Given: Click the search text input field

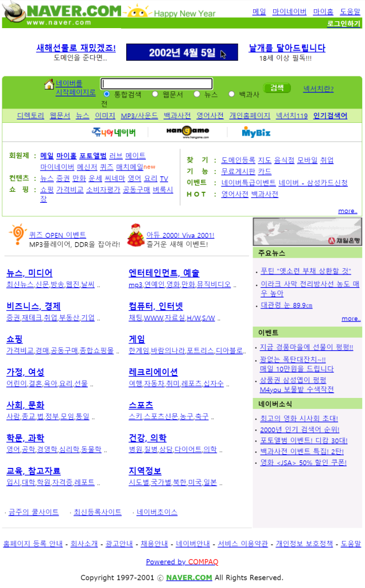Looking at the screenshot, I should 157,83.
